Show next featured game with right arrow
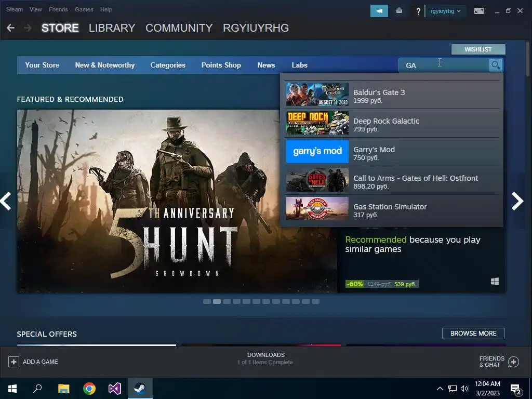The image size is (532, 399). pyautogui.click(x=517, y=201)
